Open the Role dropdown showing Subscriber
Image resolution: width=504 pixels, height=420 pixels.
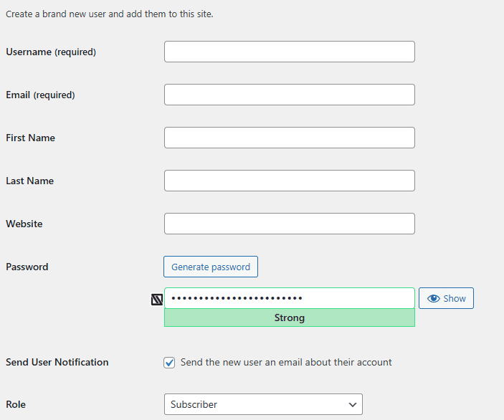click(x=263, y=404)
